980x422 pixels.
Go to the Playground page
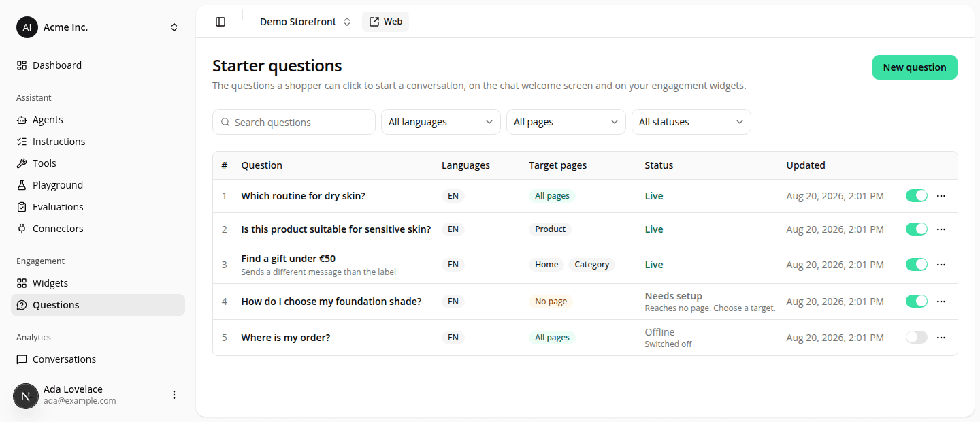(x=98, y=185)
